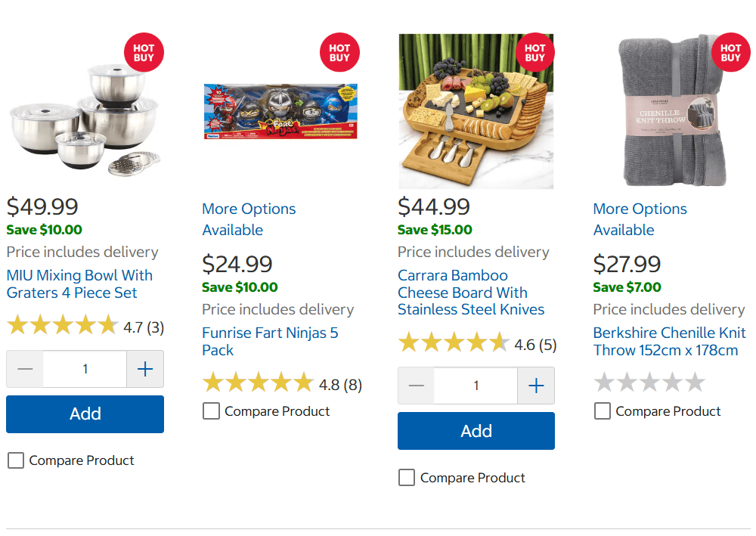The width and height of the screenshot is (756, 536).
Task: Tick Compare Product for Funrise Fart Ninjas
Action: (212, 411)
